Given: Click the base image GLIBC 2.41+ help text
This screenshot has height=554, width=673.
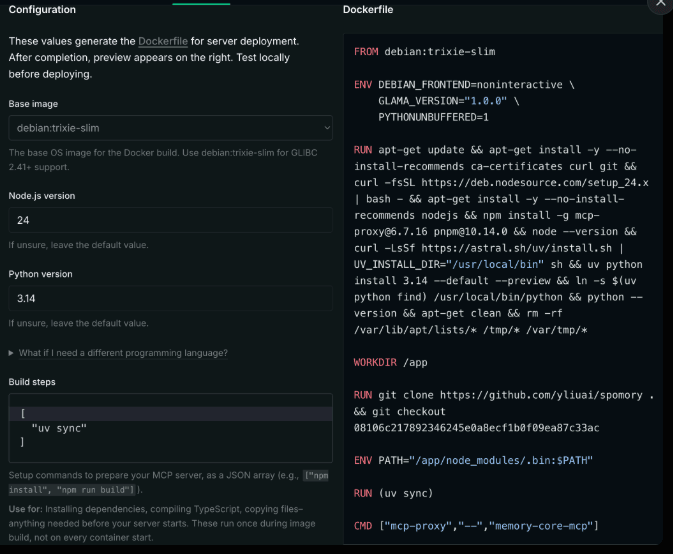Looking at the screenshot, I should pos(163,160).
